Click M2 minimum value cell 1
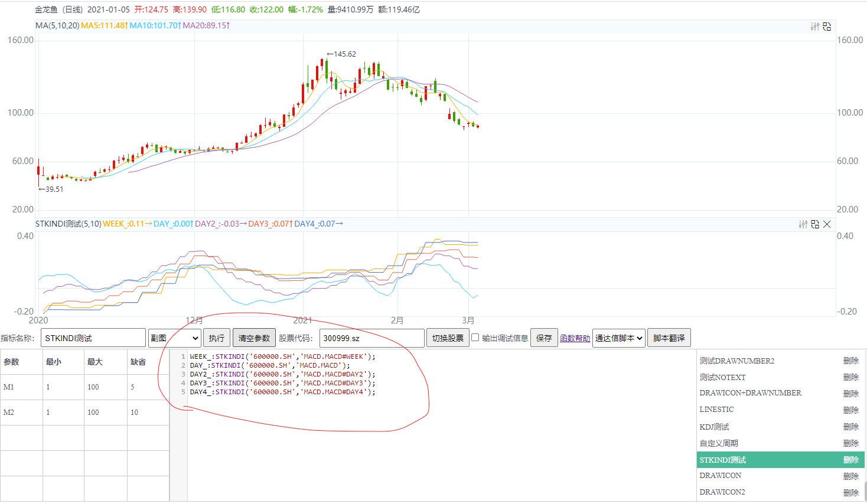 [x=64, y=413]
